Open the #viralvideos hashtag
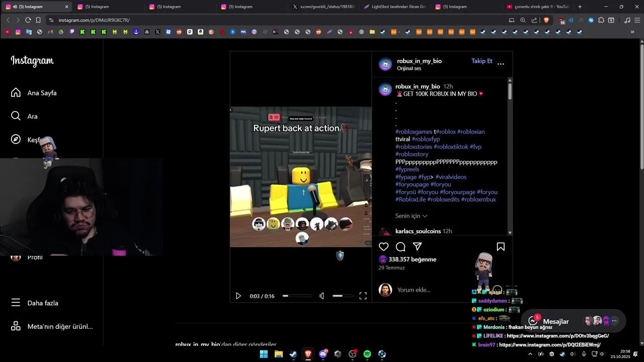 pyautogui.click(x=451, y=177)
